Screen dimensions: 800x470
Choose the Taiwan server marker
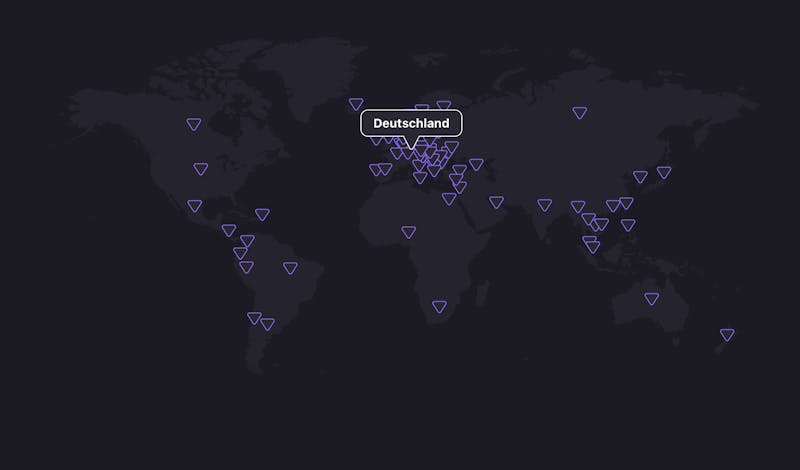[x=626, y=203]
